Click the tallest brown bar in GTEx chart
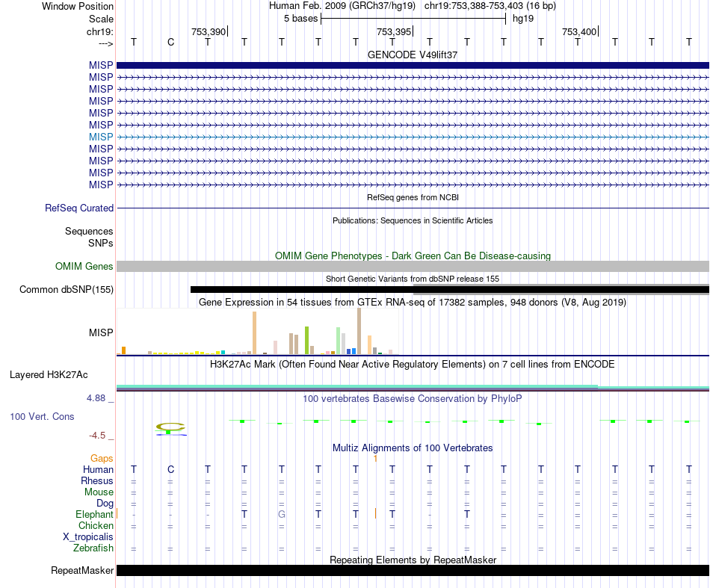710x588 pixels. point(359,331)
